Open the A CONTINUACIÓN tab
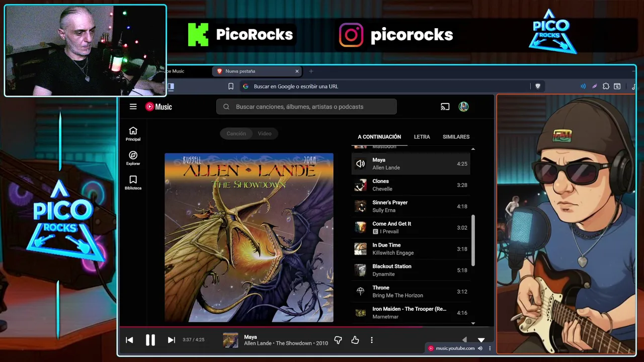This screenshot has width=644, height=362. (x=379, y=137)
